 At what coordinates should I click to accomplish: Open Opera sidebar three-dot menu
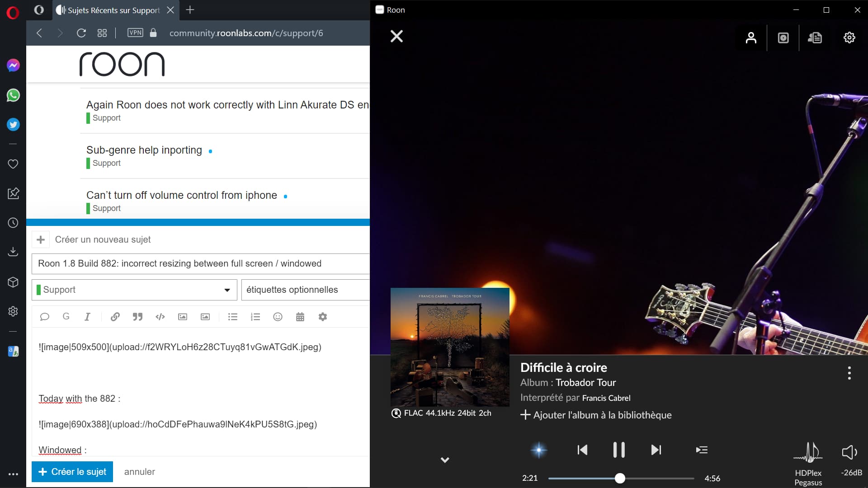(13, 474)
